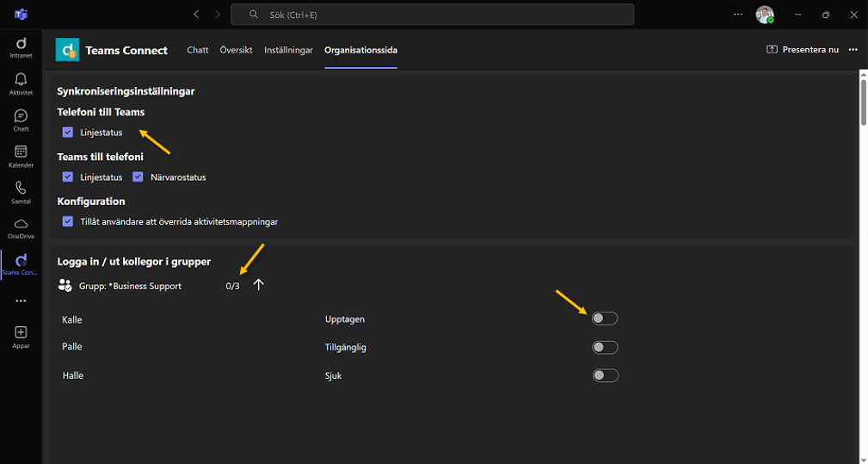Click Tillgänglig status text

coord(346,348)
